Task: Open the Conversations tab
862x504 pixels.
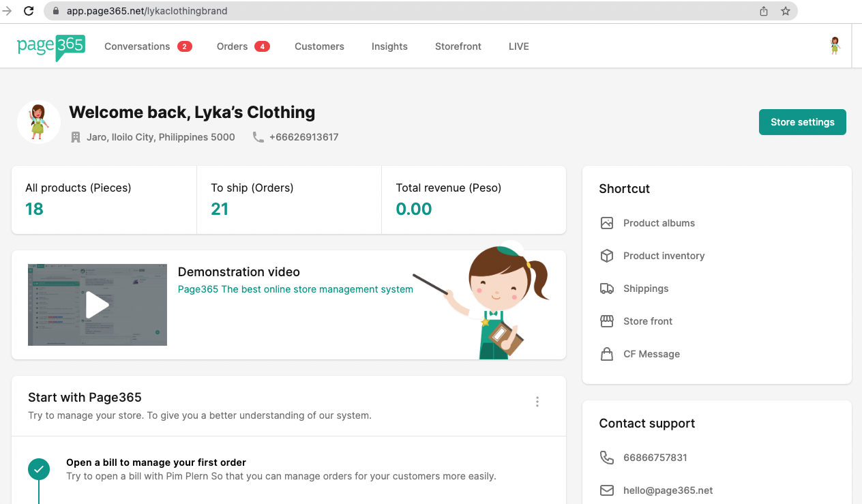Action: (137, 46)
